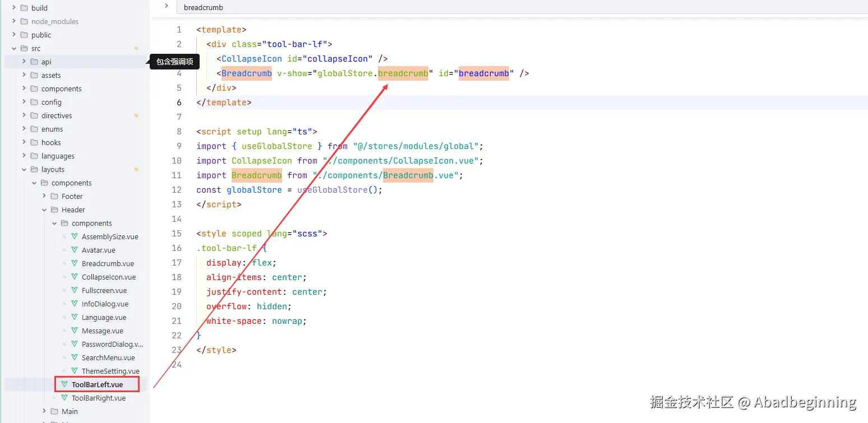Click the Vue icon beside ThemeSetting.vue
The image size is (868, 423).
[75, 371]
